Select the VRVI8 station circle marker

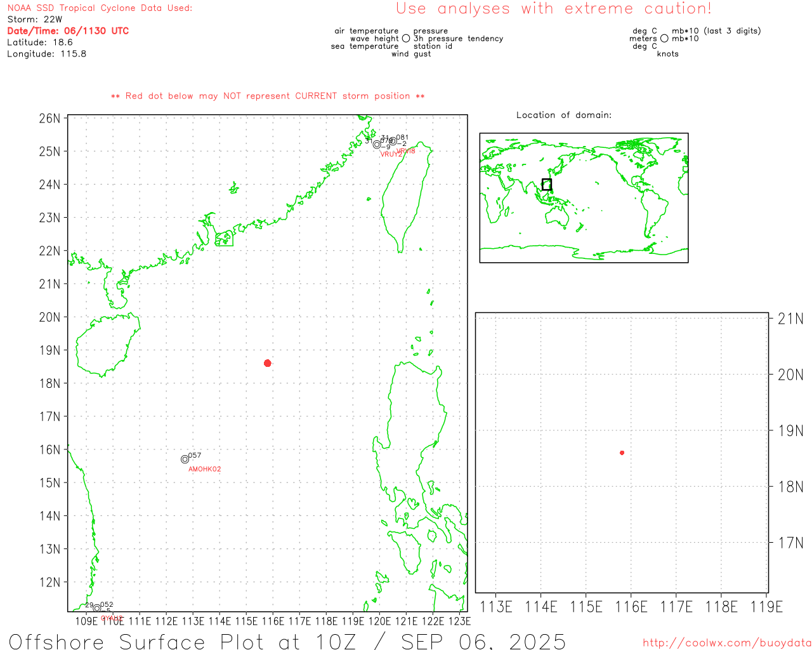[393, 141]
